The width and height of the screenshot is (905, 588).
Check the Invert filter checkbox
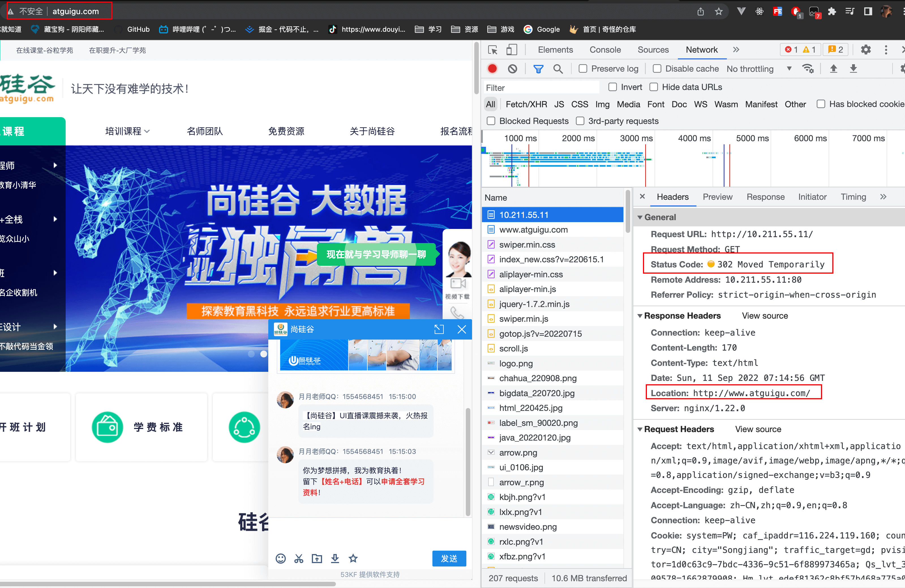[612, 87]
